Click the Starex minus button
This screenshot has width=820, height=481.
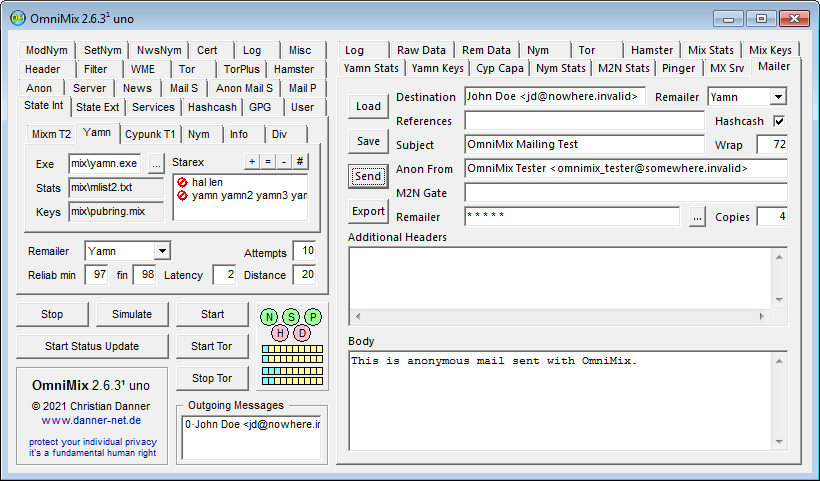(283, 162)
